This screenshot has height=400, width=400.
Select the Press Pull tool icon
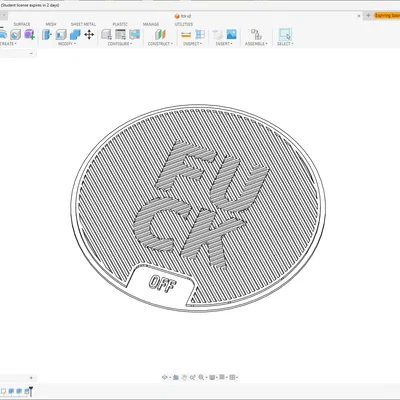(47, 34)
